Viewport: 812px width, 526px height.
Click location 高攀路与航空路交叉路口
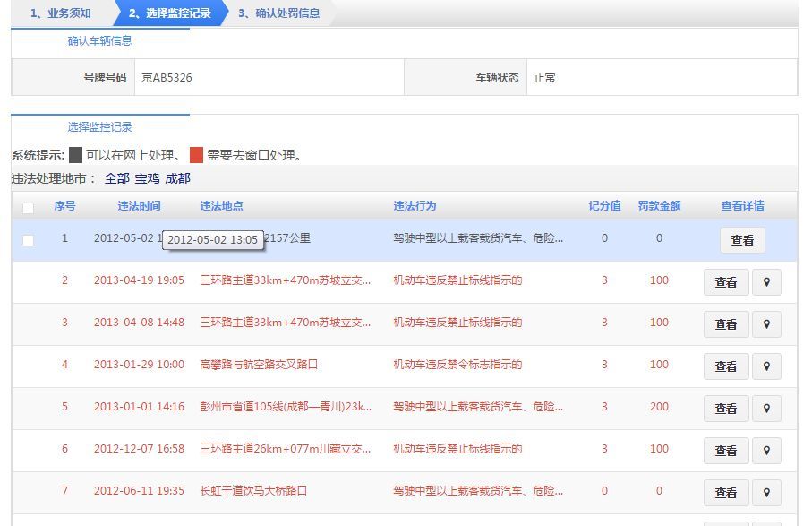coord(259,365)
